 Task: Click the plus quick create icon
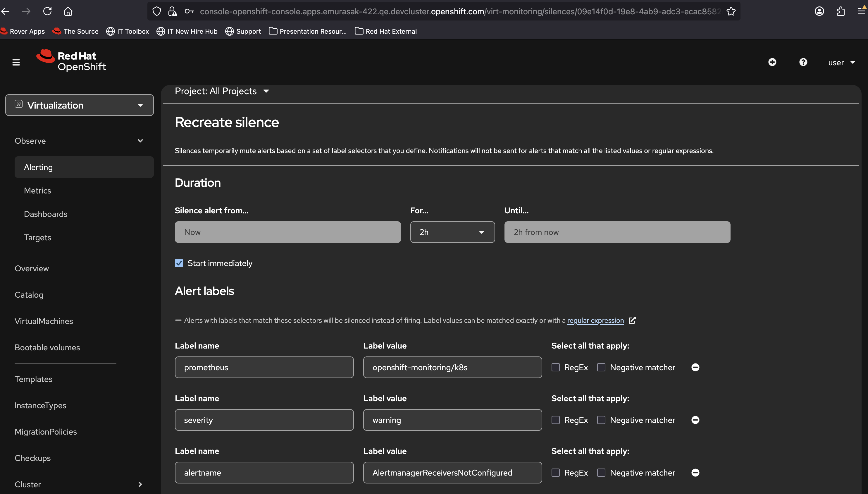click(x=772, y=62)
